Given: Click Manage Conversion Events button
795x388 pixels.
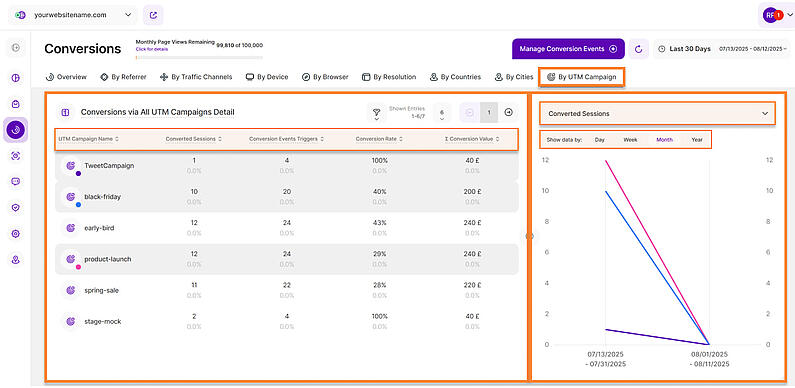Looking at the screenshot, I should coord(568,49).
